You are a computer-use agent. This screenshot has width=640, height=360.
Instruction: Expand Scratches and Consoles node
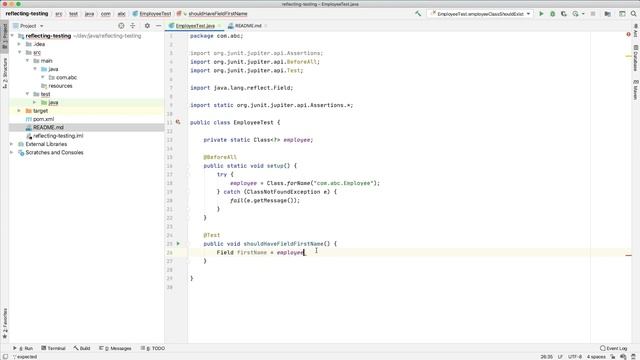tap(11, 153)
